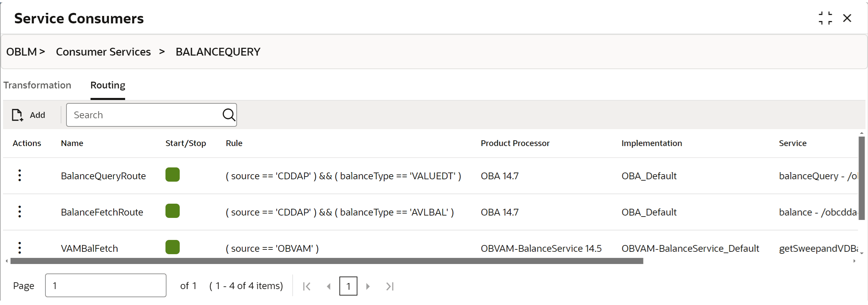Switch to the Transformation tab

click(37, 85)
